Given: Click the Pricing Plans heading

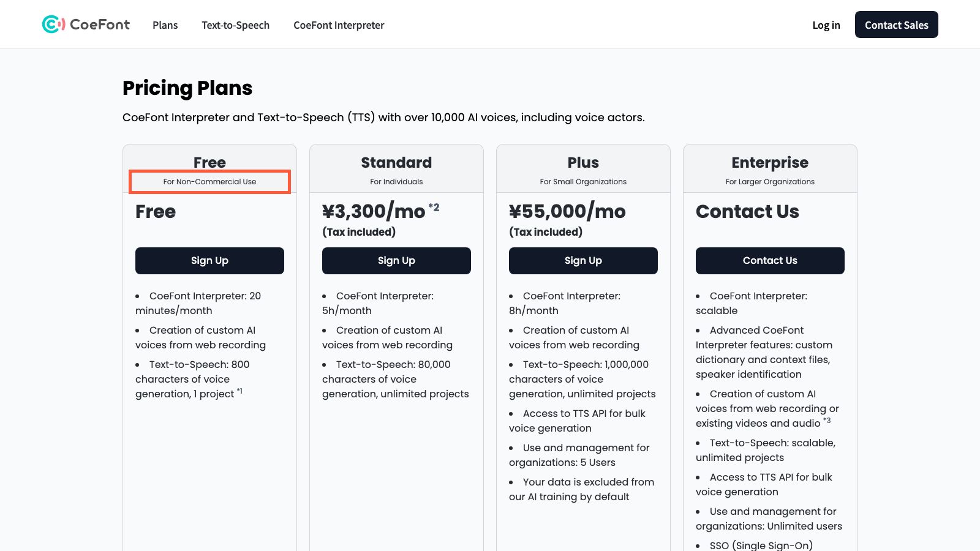Looking at the screenshot, I should tap(187, 88).
